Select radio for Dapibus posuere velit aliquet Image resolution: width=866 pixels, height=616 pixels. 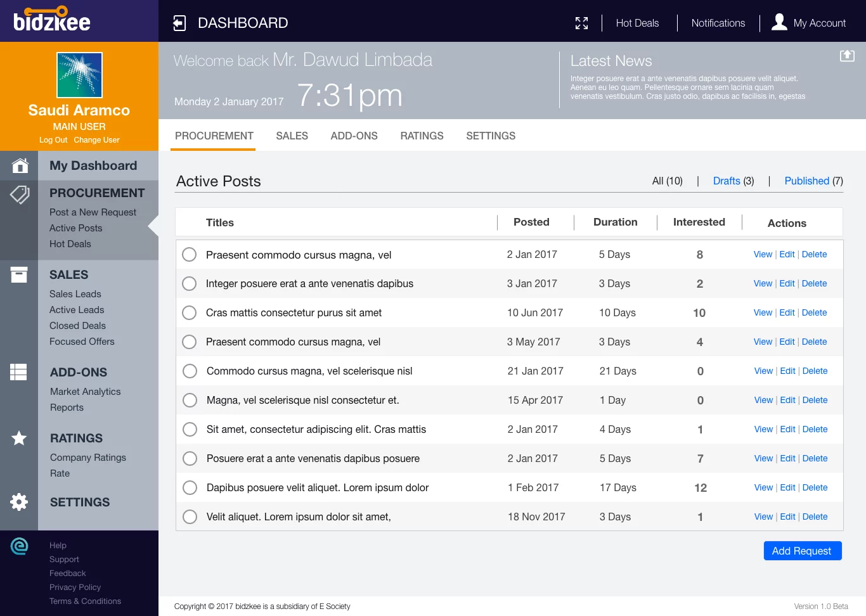tap(190, 487)
